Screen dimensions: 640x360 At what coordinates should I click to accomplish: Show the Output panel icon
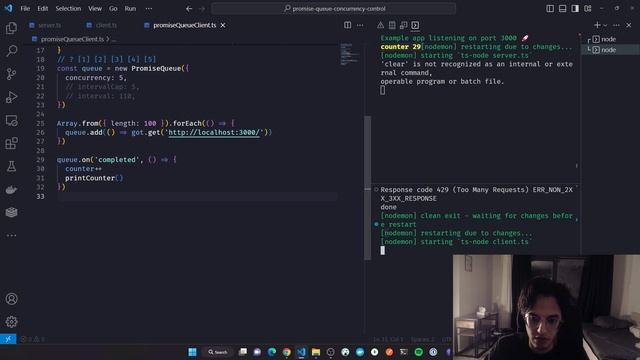pyautogui.click(x=392, y=25)
